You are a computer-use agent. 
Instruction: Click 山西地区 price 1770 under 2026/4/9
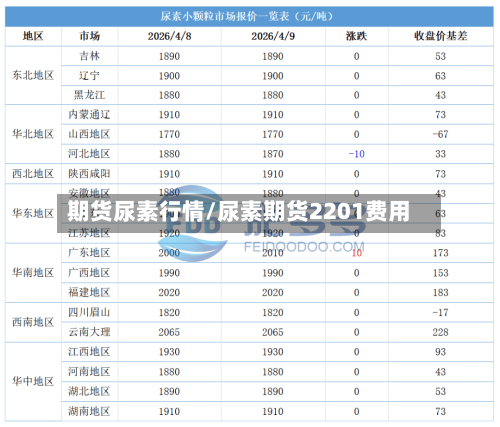point(273,134)
